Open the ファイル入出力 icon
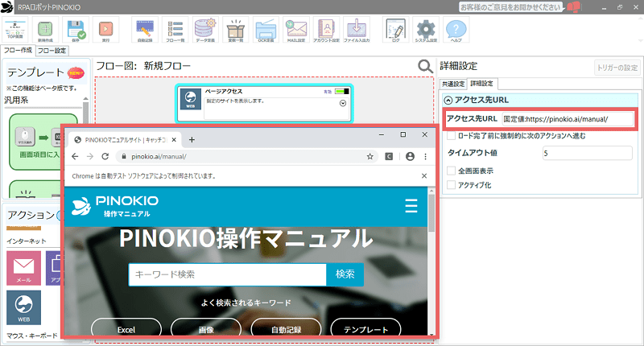The width and height of the screenshot is (644, 346). 357,30
